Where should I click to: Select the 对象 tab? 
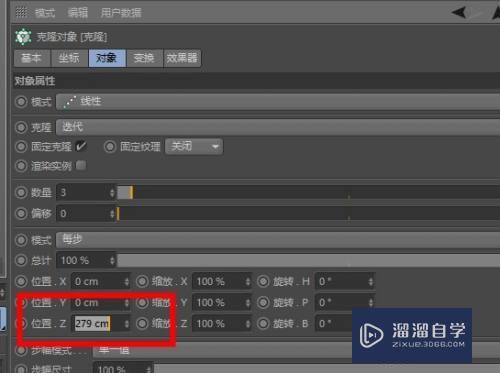[107, 58]
